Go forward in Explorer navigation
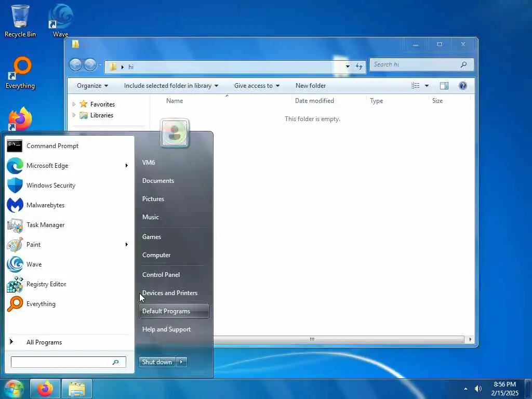 [x=90, y=64]
